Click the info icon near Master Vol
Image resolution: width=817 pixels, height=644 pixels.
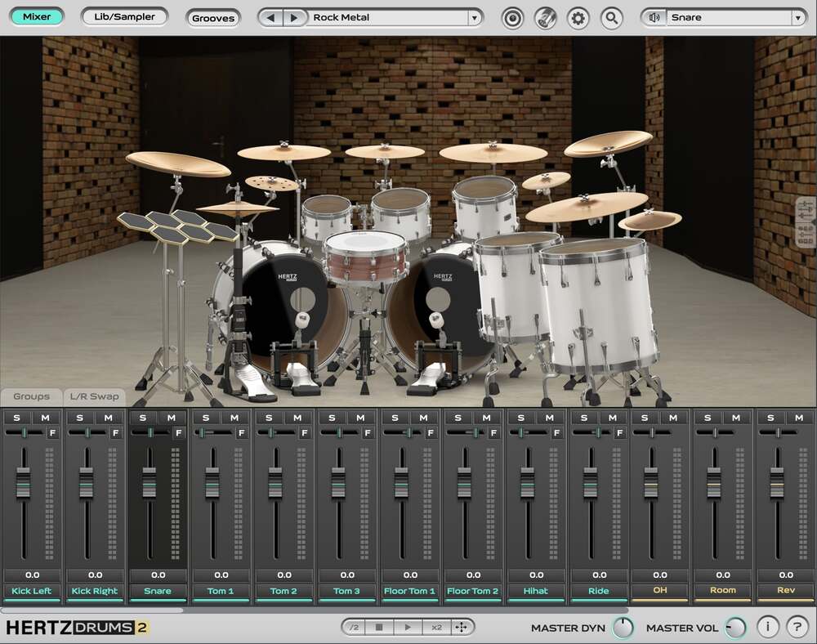768,626
